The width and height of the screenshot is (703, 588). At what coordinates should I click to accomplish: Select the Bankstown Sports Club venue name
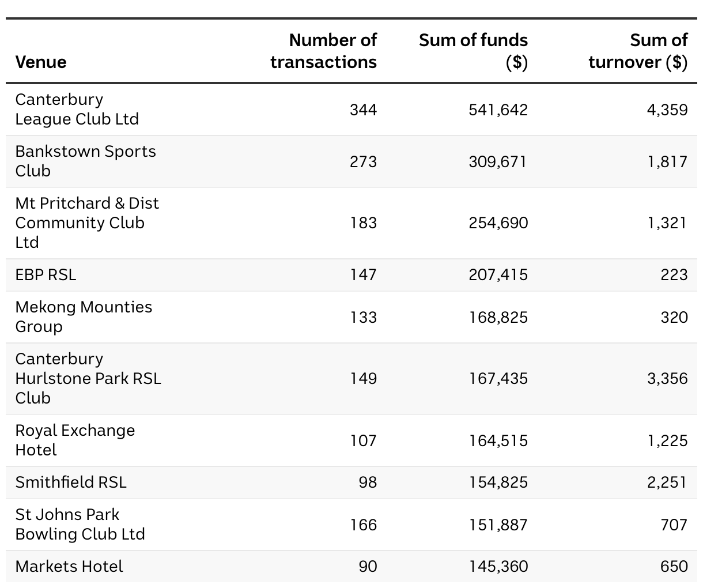click(x=85, y=161)
